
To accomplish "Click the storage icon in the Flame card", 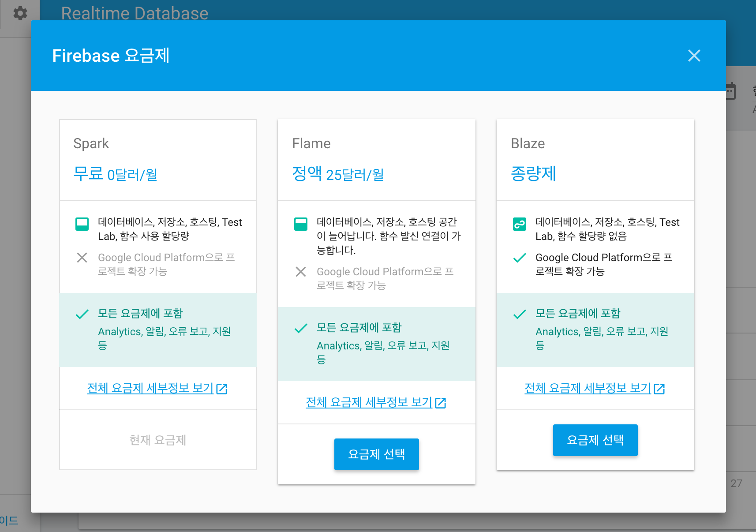I will point(301,224).
